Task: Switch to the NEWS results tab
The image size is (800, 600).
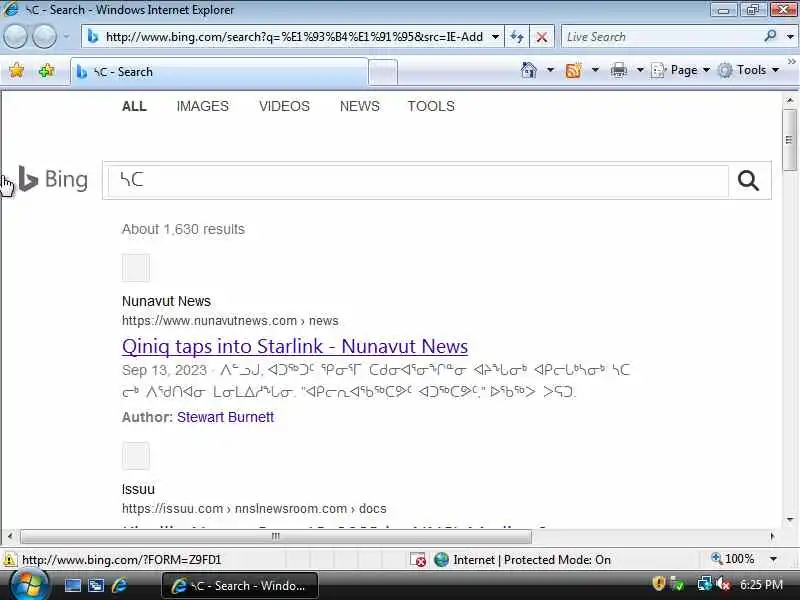Action: click(x=360, y=106)
